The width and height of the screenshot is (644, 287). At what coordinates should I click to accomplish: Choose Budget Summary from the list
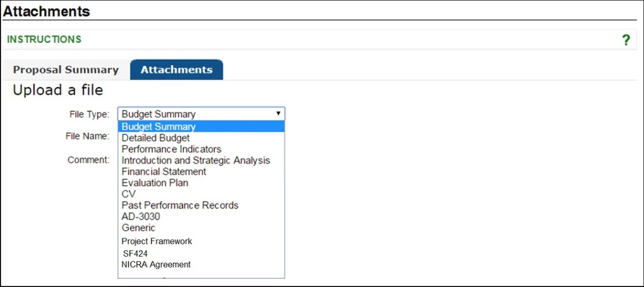pos(158,127)
